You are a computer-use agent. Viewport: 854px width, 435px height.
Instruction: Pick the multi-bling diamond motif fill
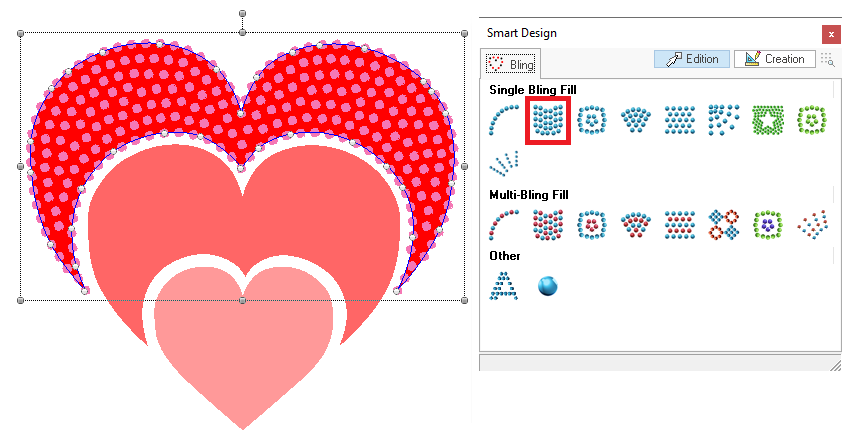tap(723, 223)
